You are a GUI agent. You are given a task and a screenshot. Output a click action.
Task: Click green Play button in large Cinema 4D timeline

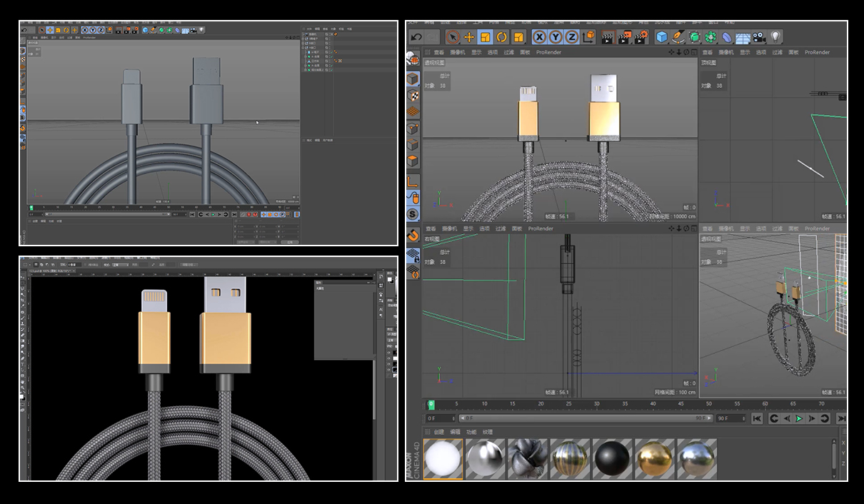[x=798, y=418]
